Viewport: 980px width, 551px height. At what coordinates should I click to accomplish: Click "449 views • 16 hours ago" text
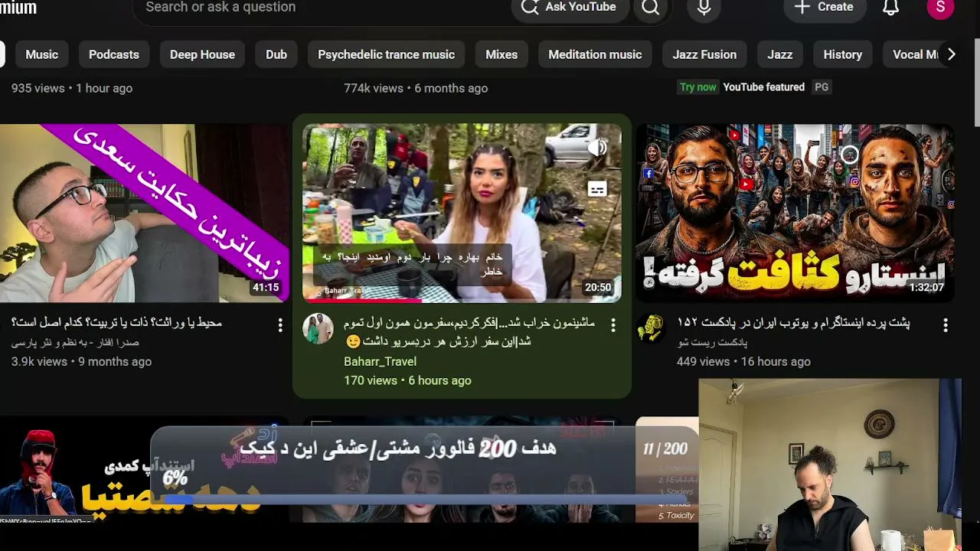click(743, 361)
